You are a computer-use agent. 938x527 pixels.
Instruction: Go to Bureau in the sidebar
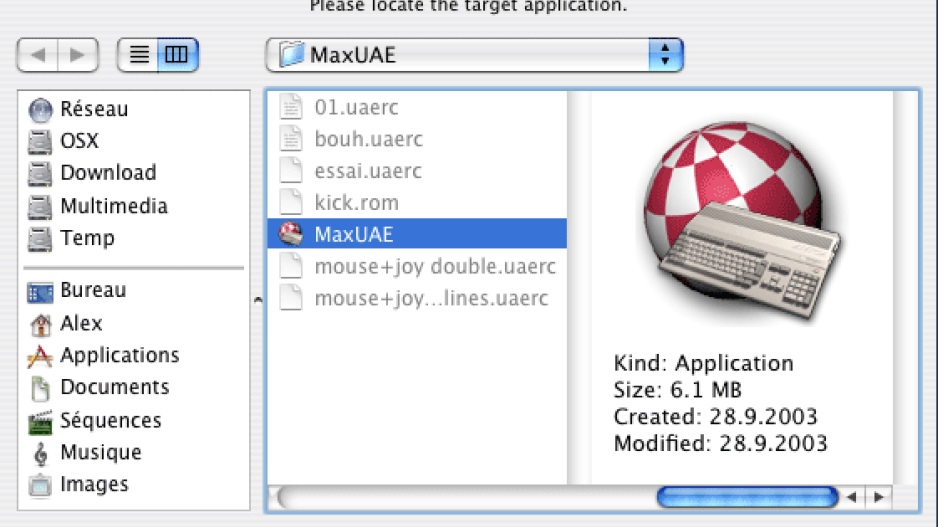point(77,290)
